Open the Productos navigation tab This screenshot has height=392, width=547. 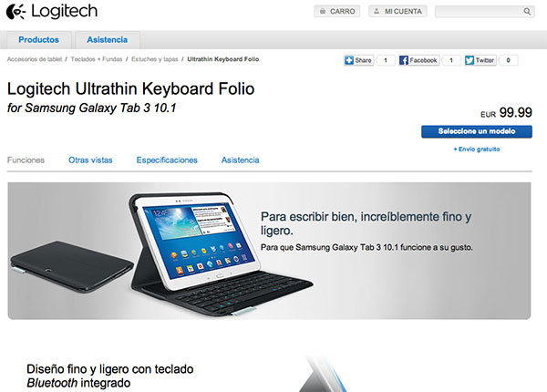(38, 40)
